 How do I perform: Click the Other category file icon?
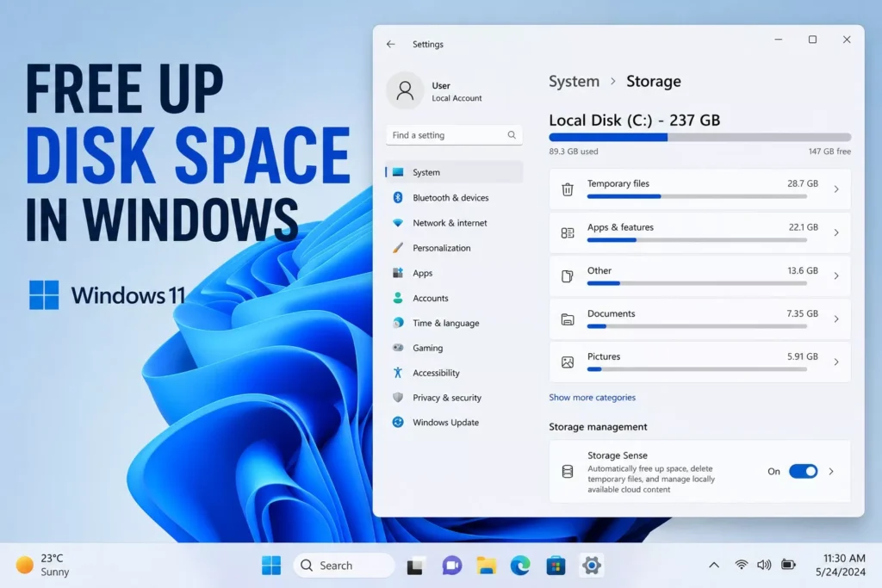(x=568, y=276)
